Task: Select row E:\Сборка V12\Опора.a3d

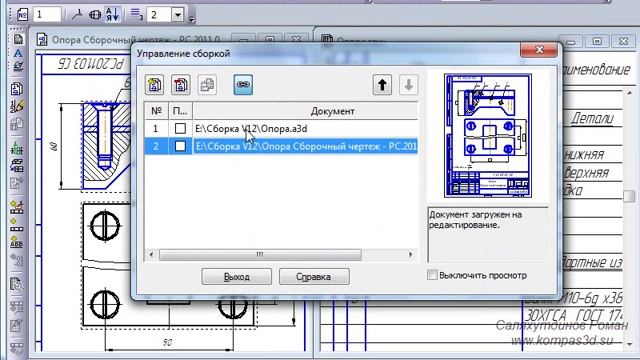Action: (x=281, y=129)
